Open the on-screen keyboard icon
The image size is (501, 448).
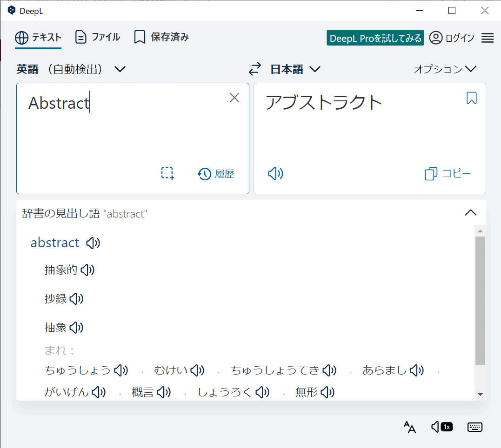point(474,427)
